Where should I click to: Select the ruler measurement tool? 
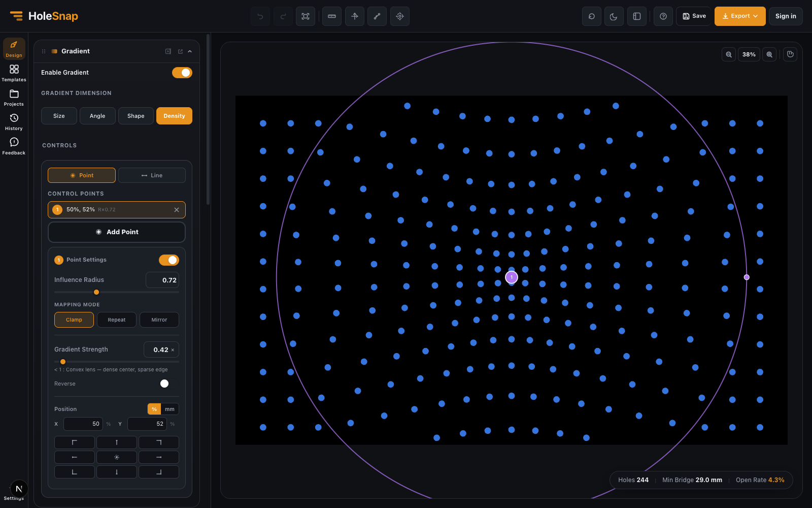(x=332, y=16)
